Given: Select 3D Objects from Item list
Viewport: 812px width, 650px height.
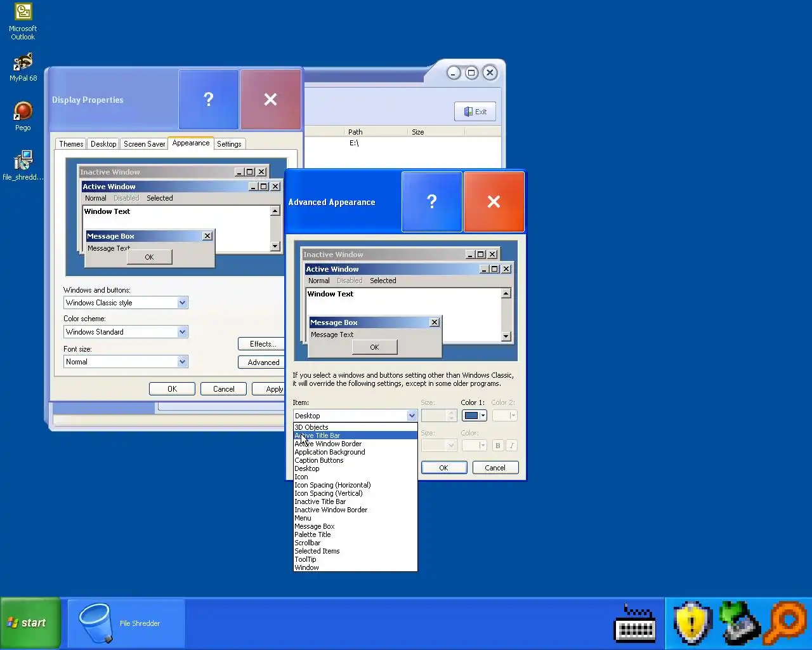Looking at the screenshot, I should pyautogui.click(x=355, y=427).
